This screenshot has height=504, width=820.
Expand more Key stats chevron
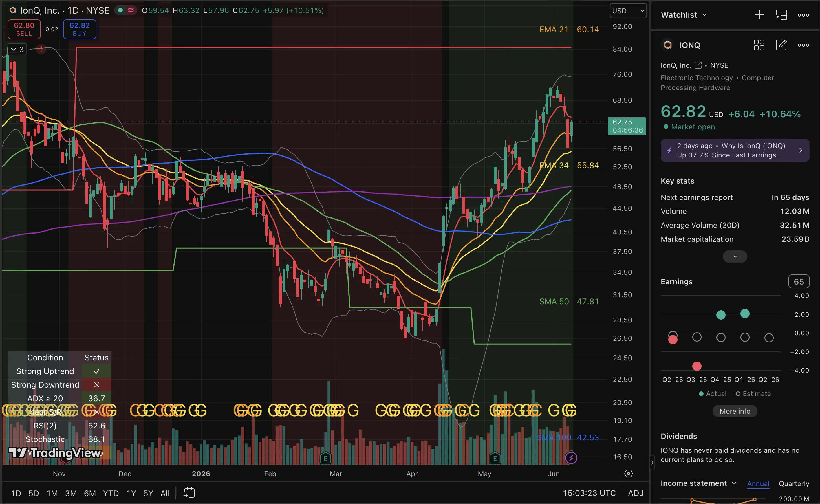(735, 256)
